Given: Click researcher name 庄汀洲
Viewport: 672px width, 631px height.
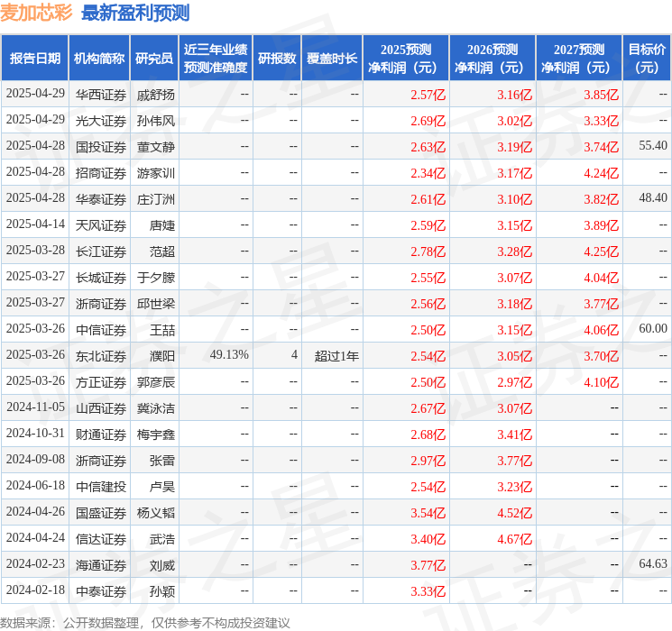Looking at the screenshot, I should (x=156, y=199).
